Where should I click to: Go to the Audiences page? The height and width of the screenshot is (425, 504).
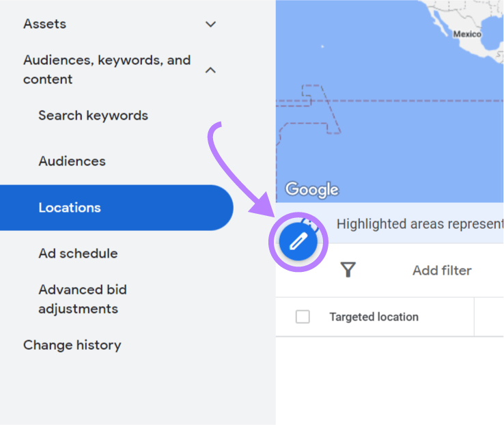[72, 161]
